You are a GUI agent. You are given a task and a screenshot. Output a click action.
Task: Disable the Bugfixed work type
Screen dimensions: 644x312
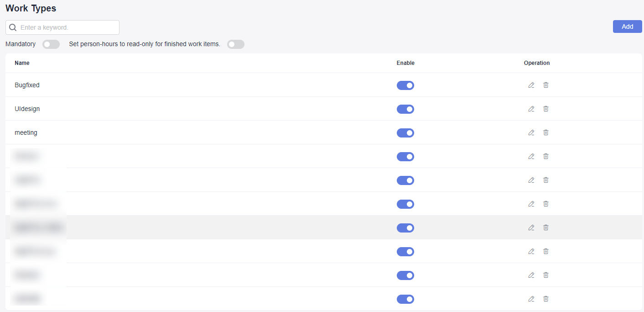(x=405, y=85)
